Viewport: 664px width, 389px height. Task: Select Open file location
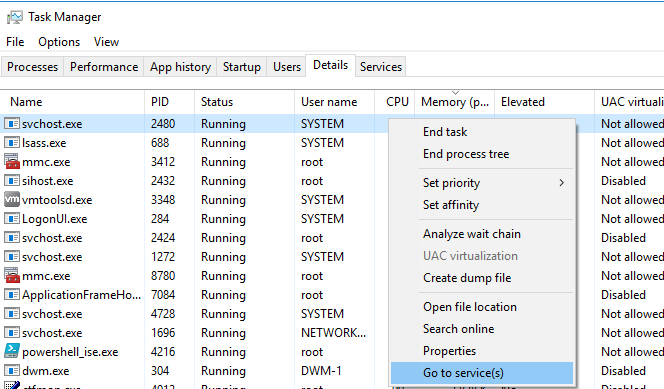point(482,307)
